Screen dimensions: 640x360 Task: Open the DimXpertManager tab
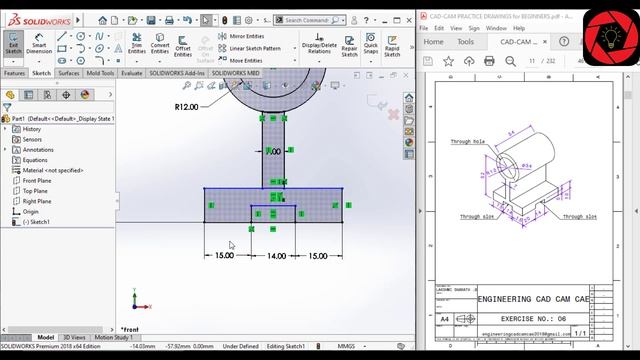click(66, 95)
